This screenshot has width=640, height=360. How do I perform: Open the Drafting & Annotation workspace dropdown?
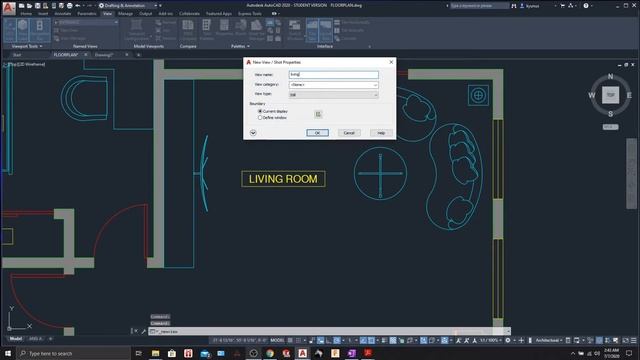[x=129, y=6]
